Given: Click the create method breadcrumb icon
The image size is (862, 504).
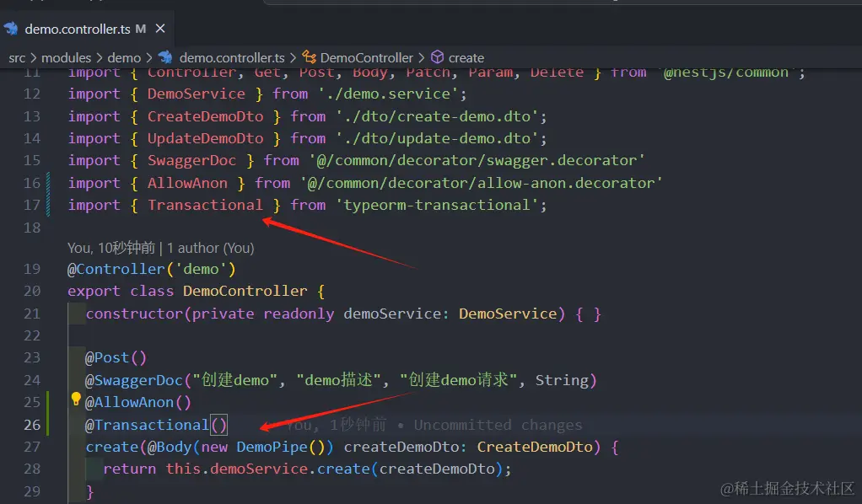Looking at the screenshot, I should pos(437,57).
